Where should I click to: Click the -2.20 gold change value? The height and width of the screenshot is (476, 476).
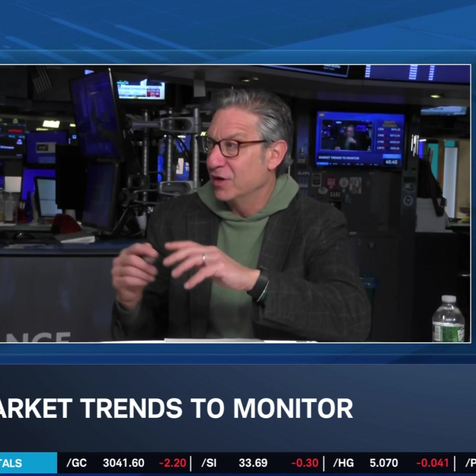173,463
